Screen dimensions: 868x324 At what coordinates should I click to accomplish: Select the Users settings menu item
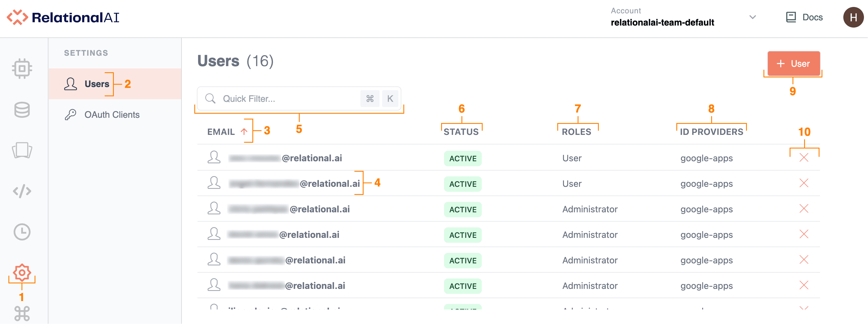(x=97, y=84)
